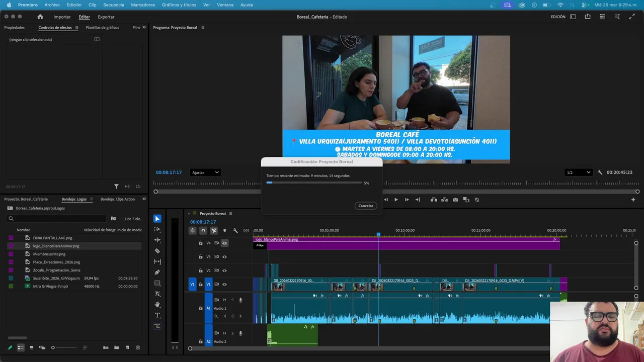Toggle snap in timeline
Screen dimensions: 644x362
(203, 231)
